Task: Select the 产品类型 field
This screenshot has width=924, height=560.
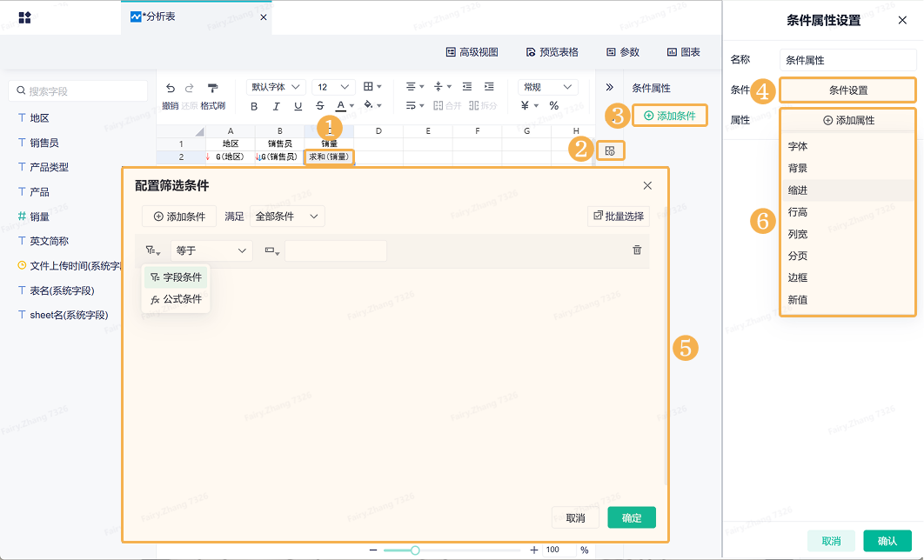Action: pyautogui.click(x=43, y=167)
